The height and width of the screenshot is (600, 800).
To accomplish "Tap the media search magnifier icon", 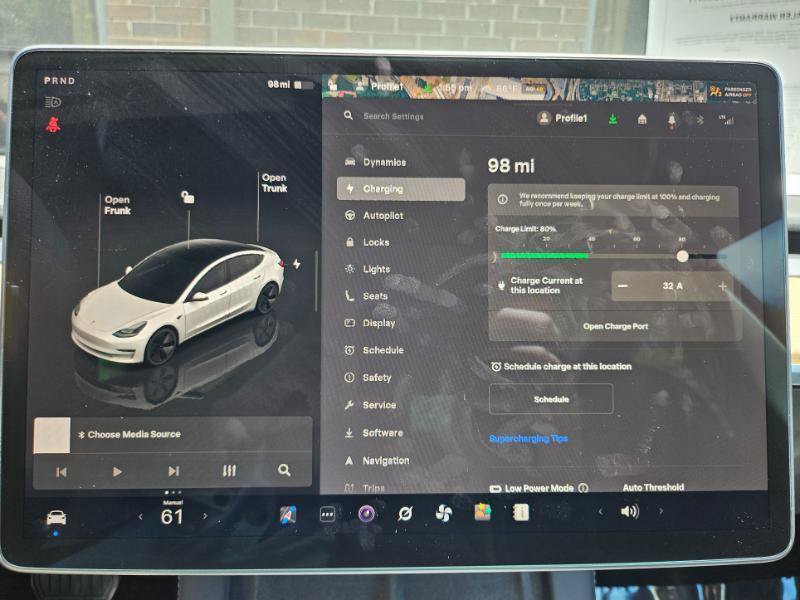I will click(x=284, y=470).
